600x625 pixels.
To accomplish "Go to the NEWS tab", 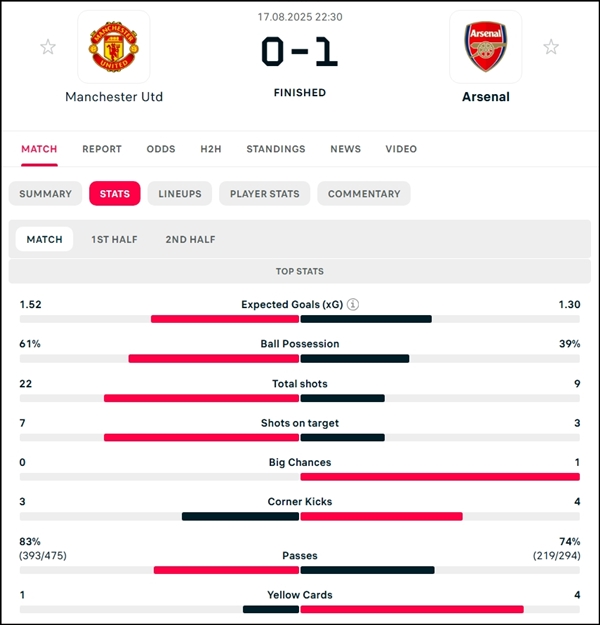I will (x=345, y=149).
